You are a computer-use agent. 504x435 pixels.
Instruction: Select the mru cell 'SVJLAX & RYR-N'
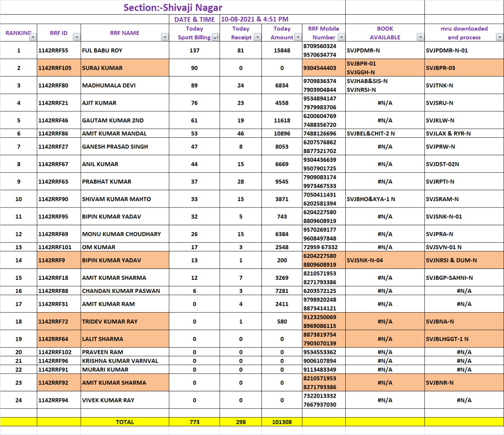pyautogui.click(x=464, y=133)
